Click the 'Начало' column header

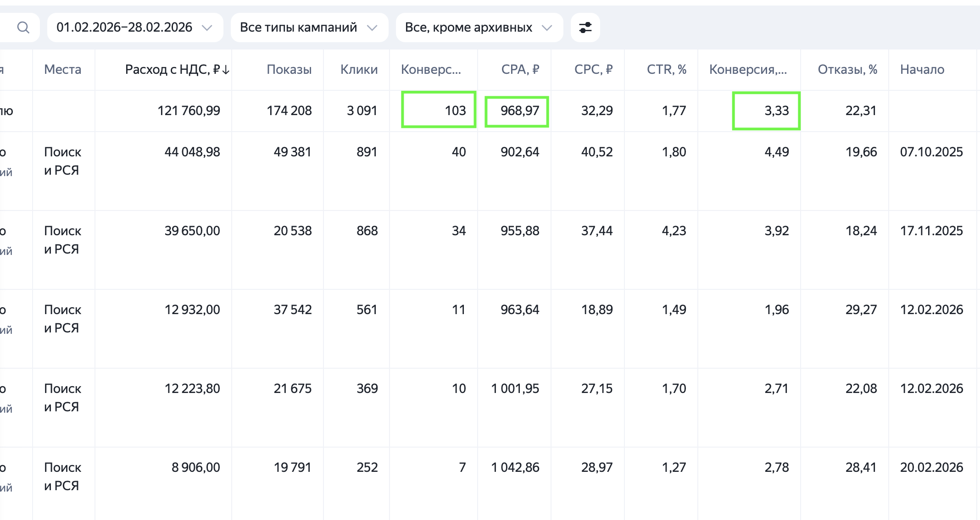(922, 70)
